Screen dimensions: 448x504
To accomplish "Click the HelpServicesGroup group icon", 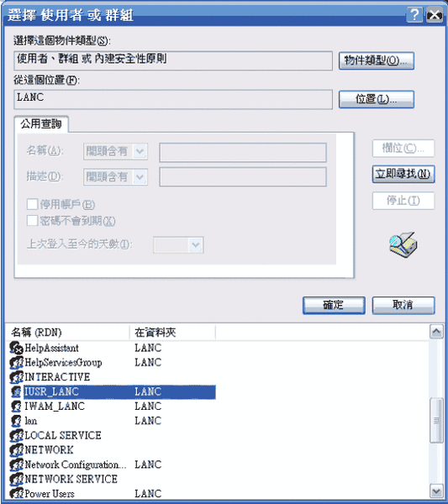I will click(x=17, y=363).
